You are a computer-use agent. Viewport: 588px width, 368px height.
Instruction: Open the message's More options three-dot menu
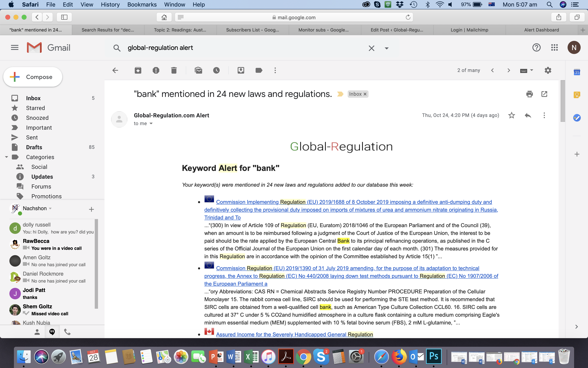544,115
